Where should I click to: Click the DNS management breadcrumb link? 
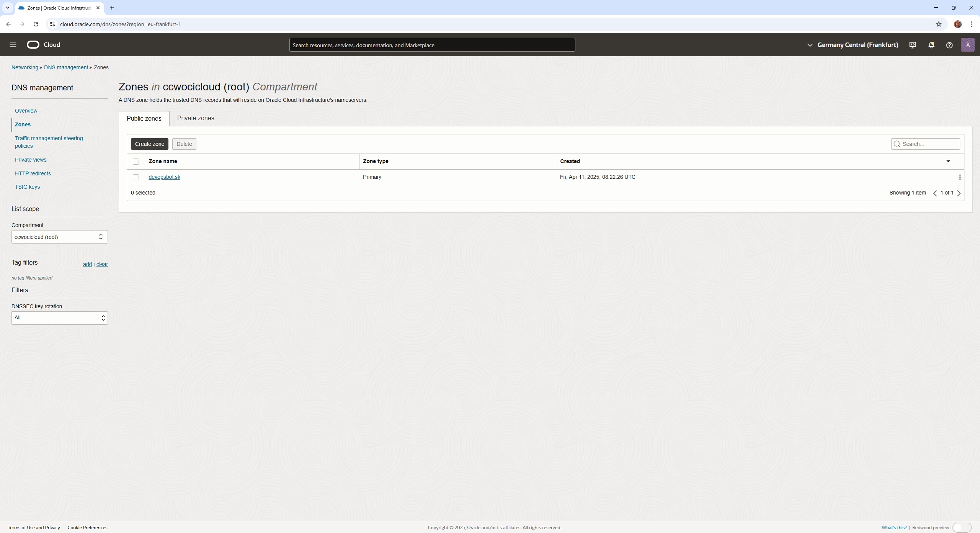pos(66,67)
